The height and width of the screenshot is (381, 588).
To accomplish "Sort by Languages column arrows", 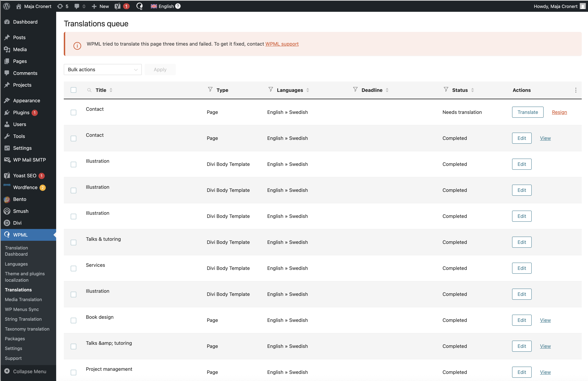I will (308, 90).
